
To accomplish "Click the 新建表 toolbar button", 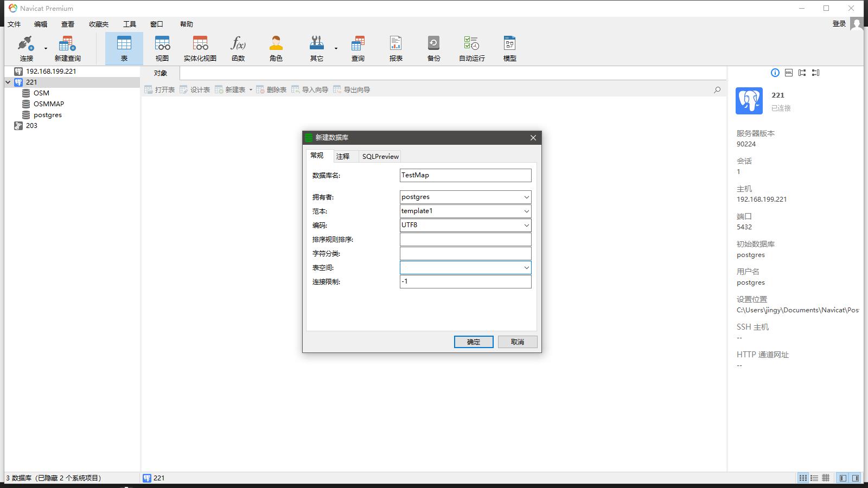I will (x=230, y=89).
